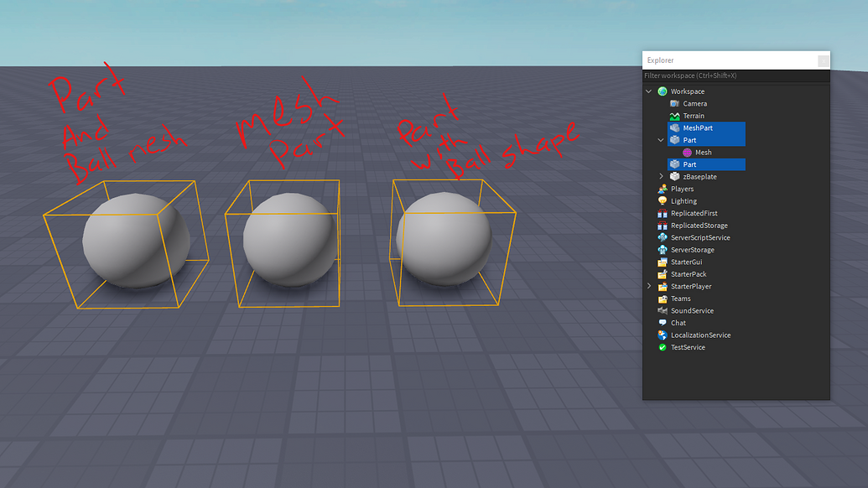Screen dimensions: 868x488
Task: Click the Lighting bulb icon
Action: pyautogui.click(x=662, y=200)
